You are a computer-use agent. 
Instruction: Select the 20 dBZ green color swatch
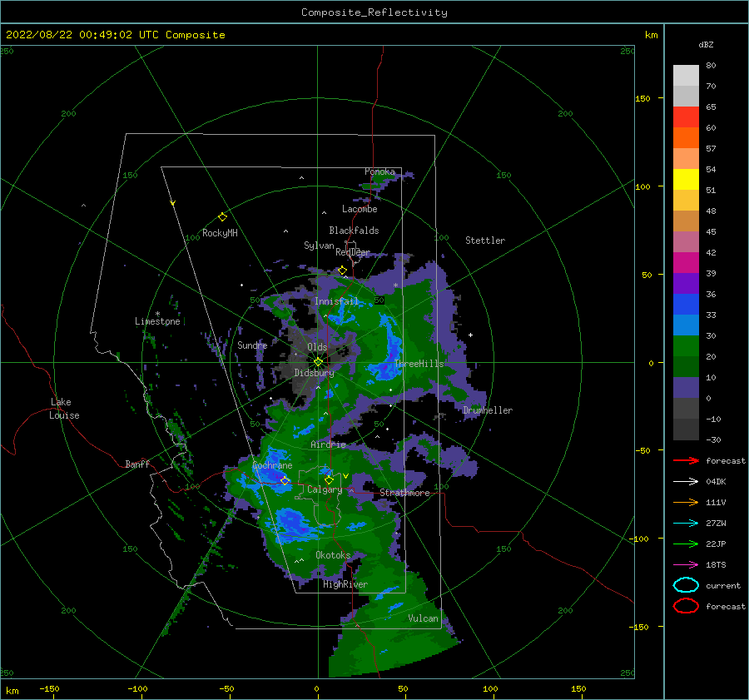point(686,345)
